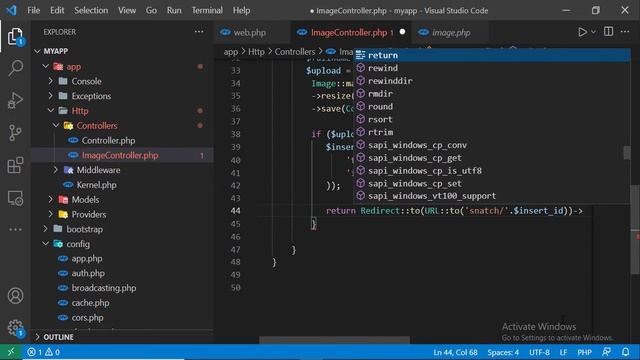Open Explorer Views and More Actions menu

pyautogui.click(x=199, y=32)
